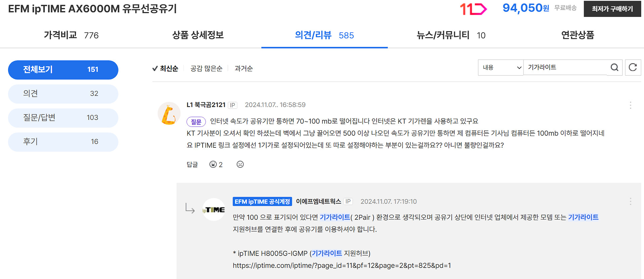Select the 전체보기 category filter
644x279 pixels.
pyautogui.click(x=63, y=70)
